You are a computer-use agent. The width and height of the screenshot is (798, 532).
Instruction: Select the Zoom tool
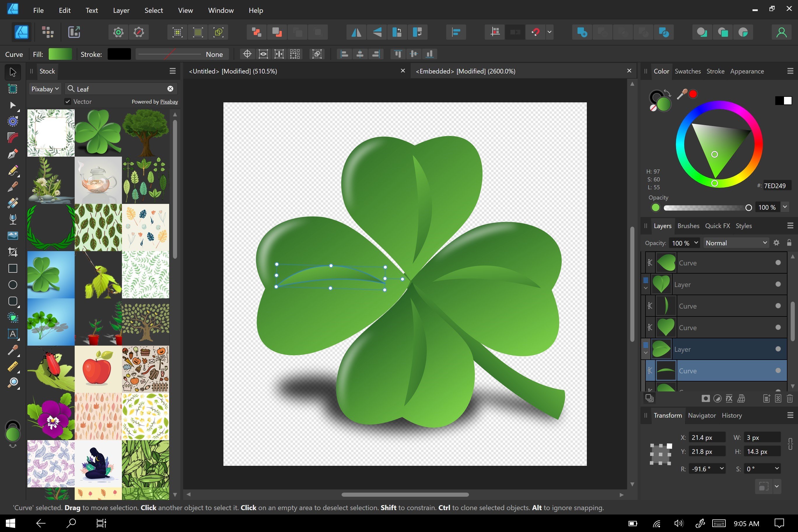[x=13, y=383]
